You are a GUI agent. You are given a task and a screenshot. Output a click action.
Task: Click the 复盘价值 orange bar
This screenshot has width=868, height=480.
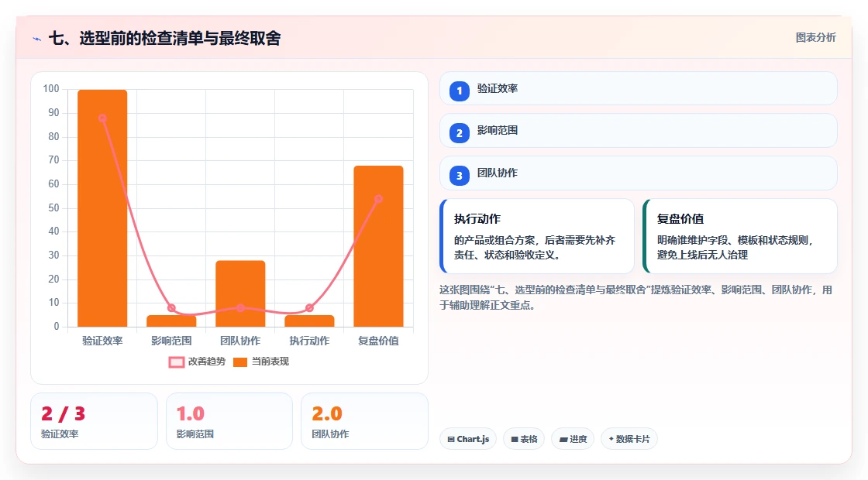coord(379,246)
